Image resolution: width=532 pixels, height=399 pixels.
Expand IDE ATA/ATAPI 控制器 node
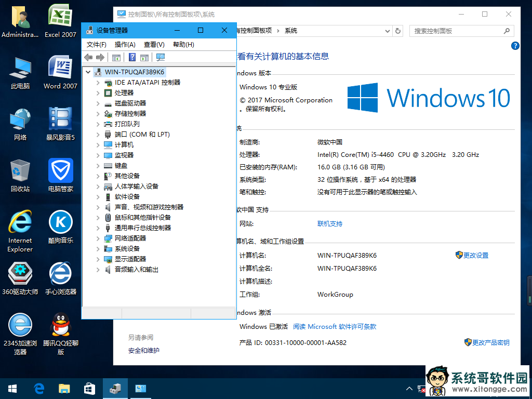98,83
